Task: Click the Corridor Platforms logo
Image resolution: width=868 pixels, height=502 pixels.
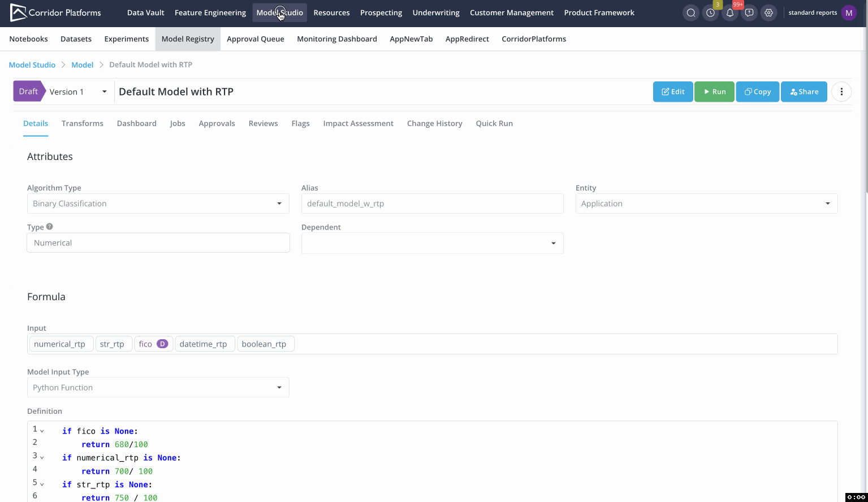Action: [55, 12]
